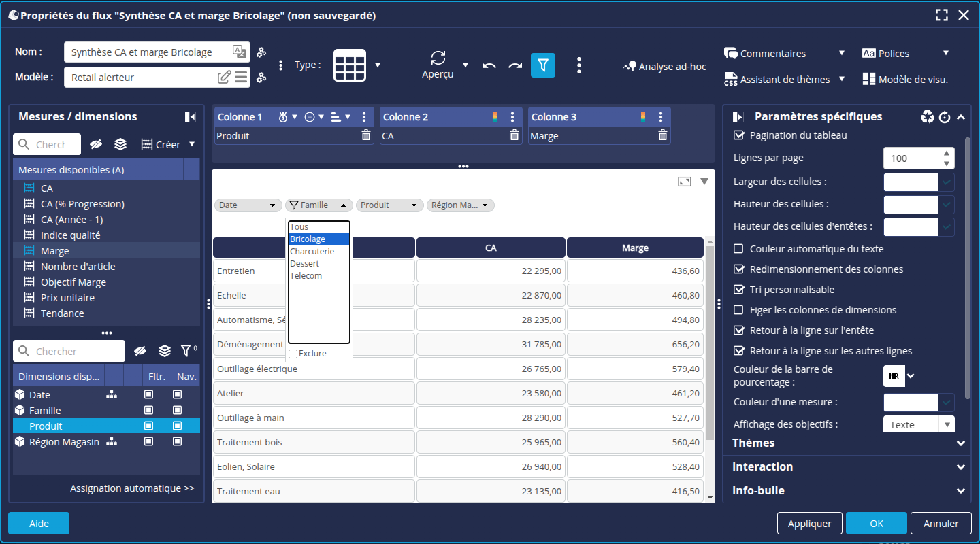Viewport: 980px width, 544px height.
Task: Click the undo arrow icon
Action: pos(489,65)
